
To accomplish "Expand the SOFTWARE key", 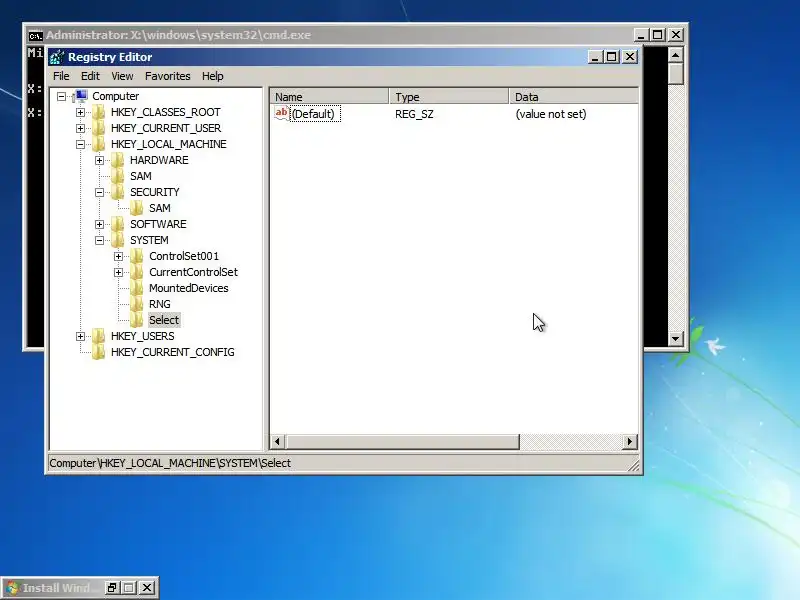I will point(99,224).
